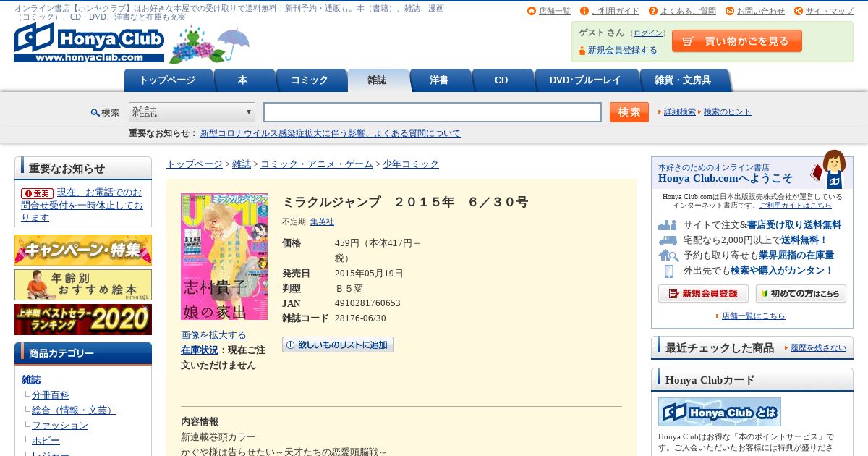This screenshot has height=456, width=868.
Task: Click 雑誌 in the product category list
Action: (31, 379)
